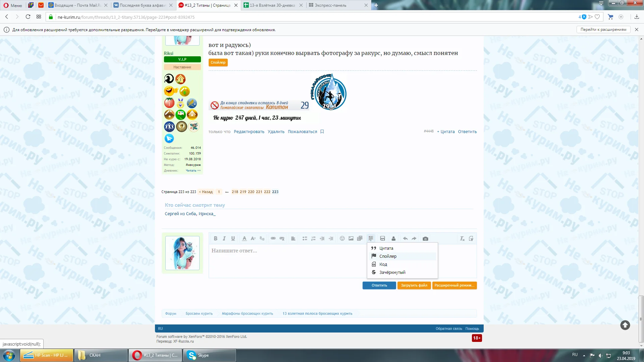Open the font size dropdown
Image resolution: width=644 pixels, height=362 pixels.
pyautogui.click(x=253, y=239)
